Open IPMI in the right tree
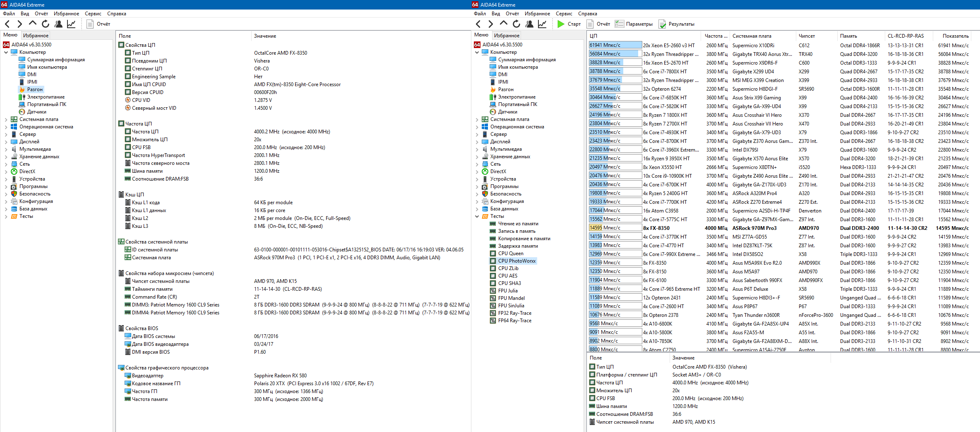Viewport: 980px width, 432px height. (499, 82)
